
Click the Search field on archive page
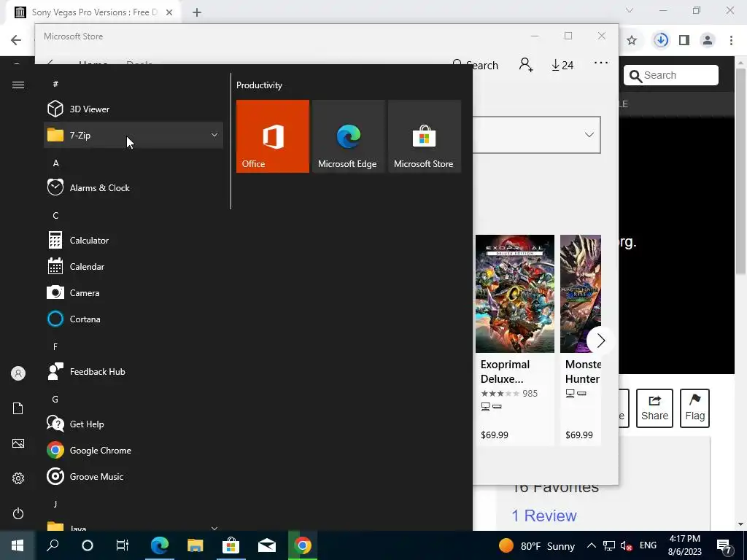coord(671,75)
